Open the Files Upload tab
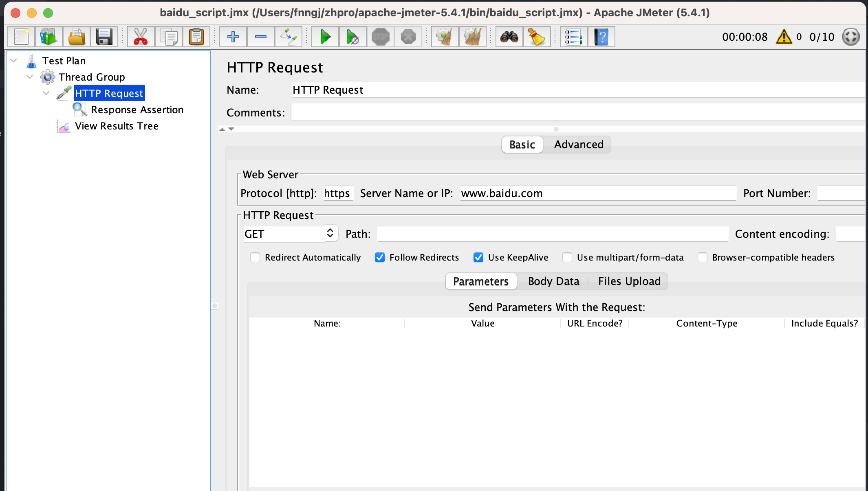 click(629, 281)
